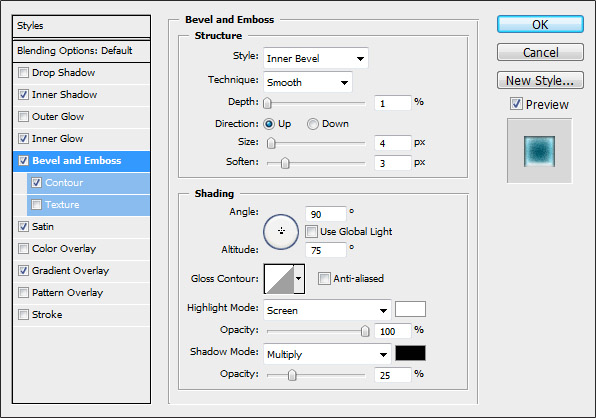
Task: Enable Anti-aliased gloss contour
Action: pyautogui.click(x=324, y=279)
